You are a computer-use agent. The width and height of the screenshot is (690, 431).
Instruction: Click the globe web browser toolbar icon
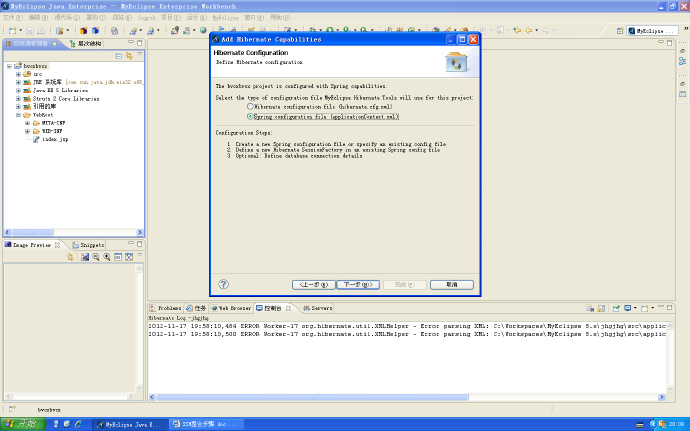tap(203, 30)
